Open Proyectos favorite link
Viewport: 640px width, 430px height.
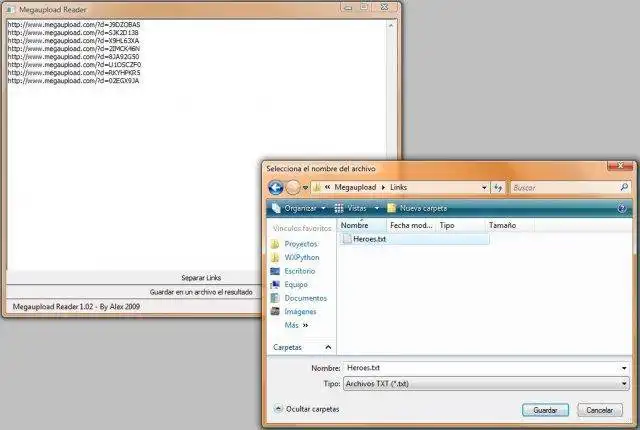(x=301, y=244)
